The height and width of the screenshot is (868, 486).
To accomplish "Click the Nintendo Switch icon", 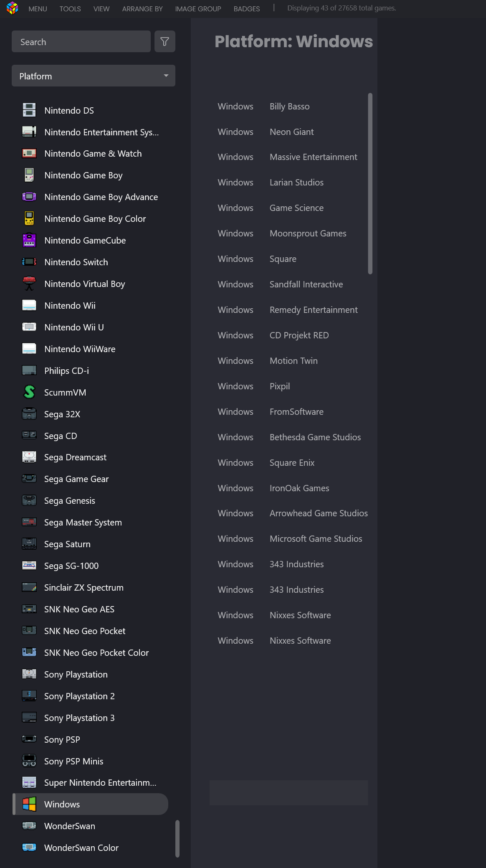I will coord(29,262).
